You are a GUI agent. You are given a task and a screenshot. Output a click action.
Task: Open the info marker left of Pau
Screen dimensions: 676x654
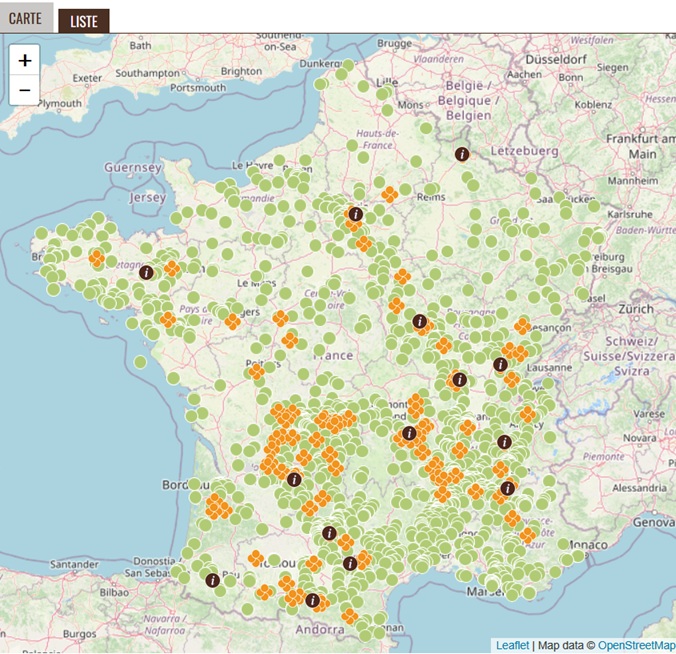click(x=212, y=580)
